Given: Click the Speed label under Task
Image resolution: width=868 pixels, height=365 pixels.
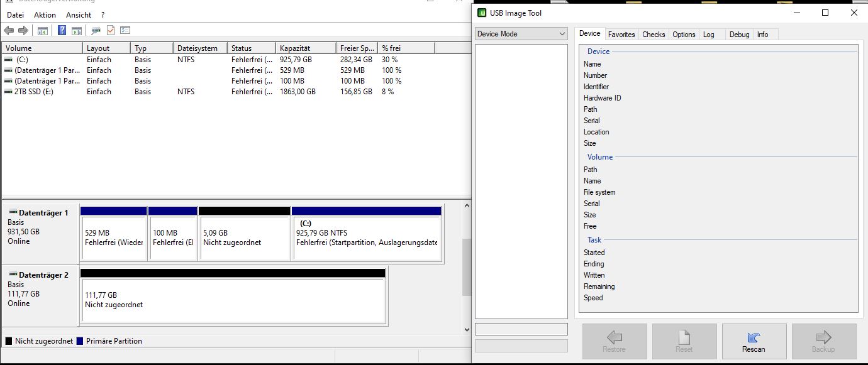Looking at the screenshot, I should (x=593, y=298).
